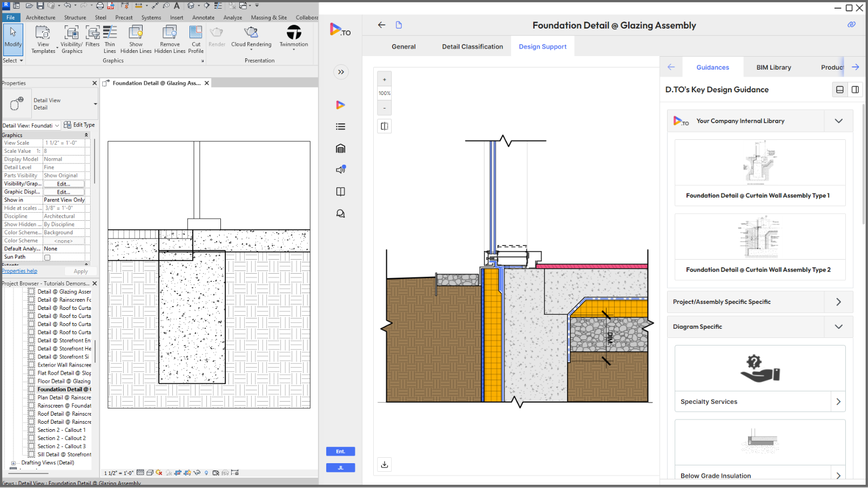Open the BIM Library tab
This screenshot has height=488, width=868.
point(773,67)
